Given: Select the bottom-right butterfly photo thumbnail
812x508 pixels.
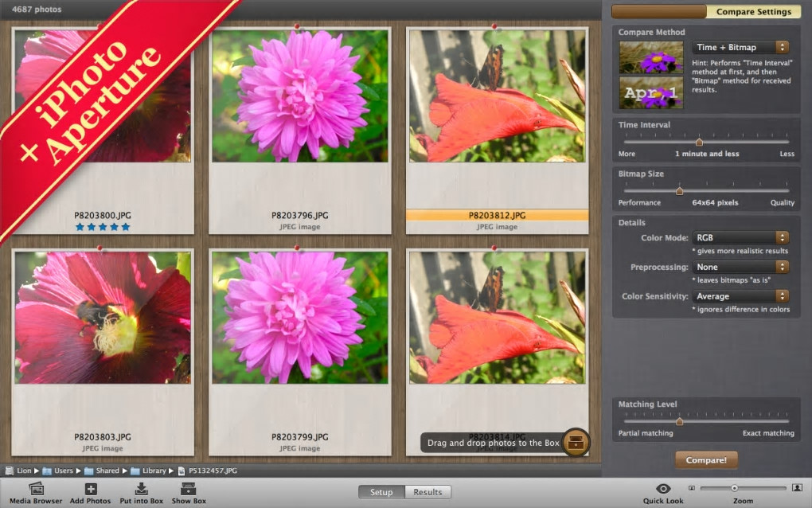Looking at the screenshot, I should pos(497,318).
